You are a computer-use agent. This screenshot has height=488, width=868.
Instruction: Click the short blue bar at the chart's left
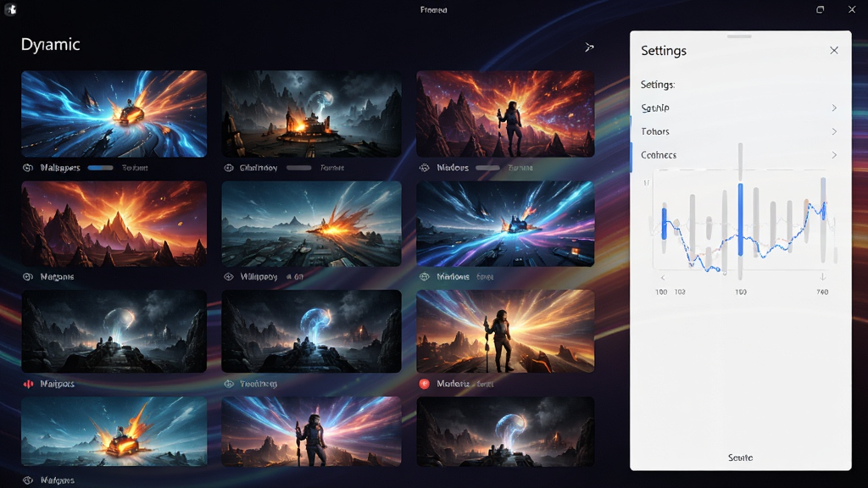pyautogui.click(x=665, y=223)
